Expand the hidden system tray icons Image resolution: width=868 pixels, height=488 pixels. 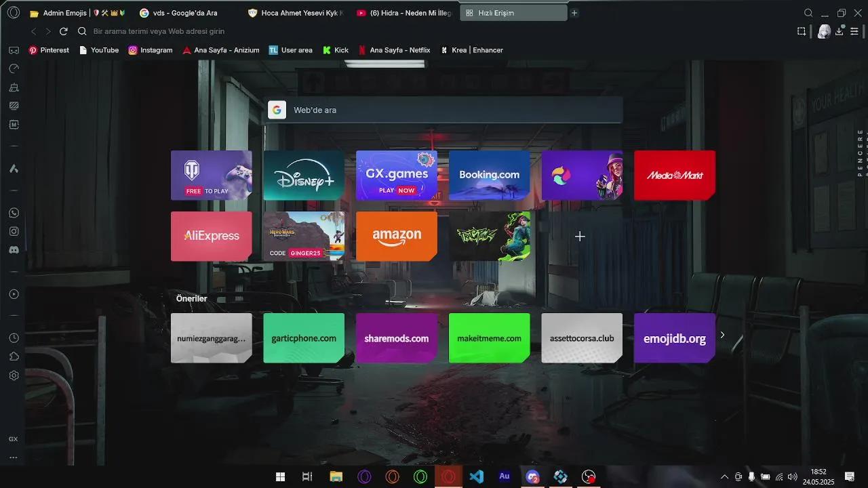(724, 476)
